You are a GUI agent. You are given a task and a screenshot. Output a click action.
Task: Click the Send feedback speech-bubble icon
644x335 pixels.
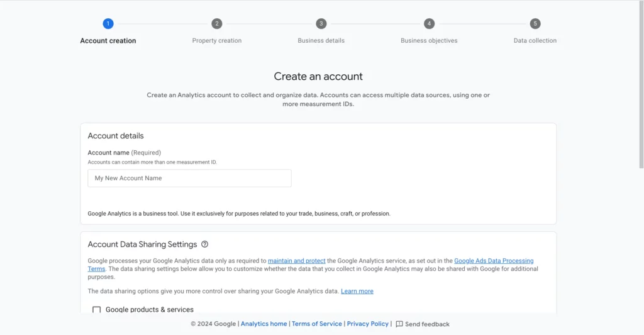coord(399,324)
